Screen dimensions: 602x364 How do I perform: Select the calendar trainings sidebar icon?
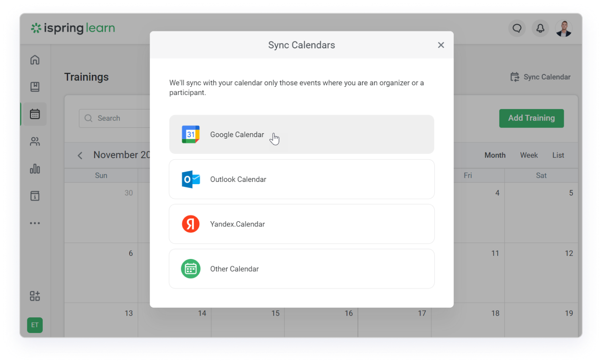[35, 114]
